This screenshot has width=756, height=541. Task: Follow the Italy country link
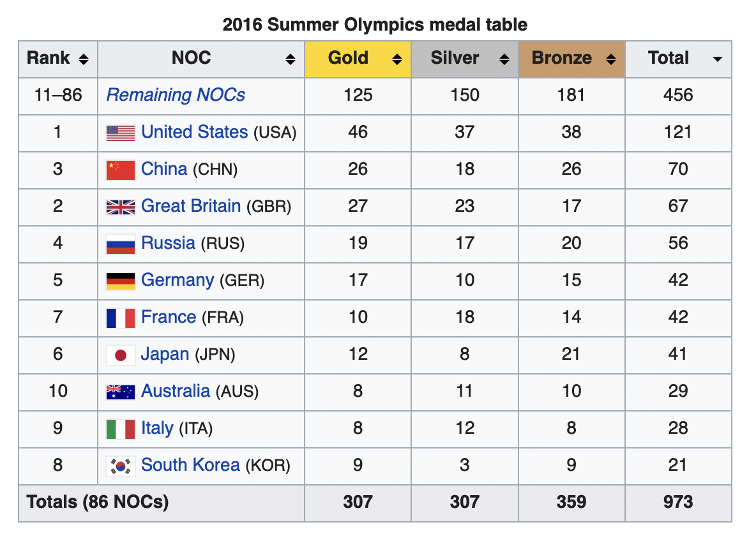click(157, 428)
